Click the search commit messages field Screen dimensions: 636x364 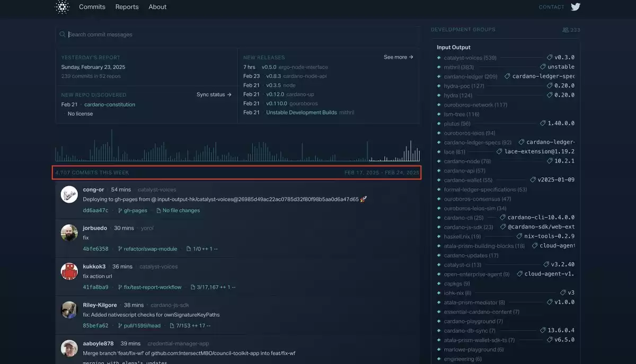[237, 34]
